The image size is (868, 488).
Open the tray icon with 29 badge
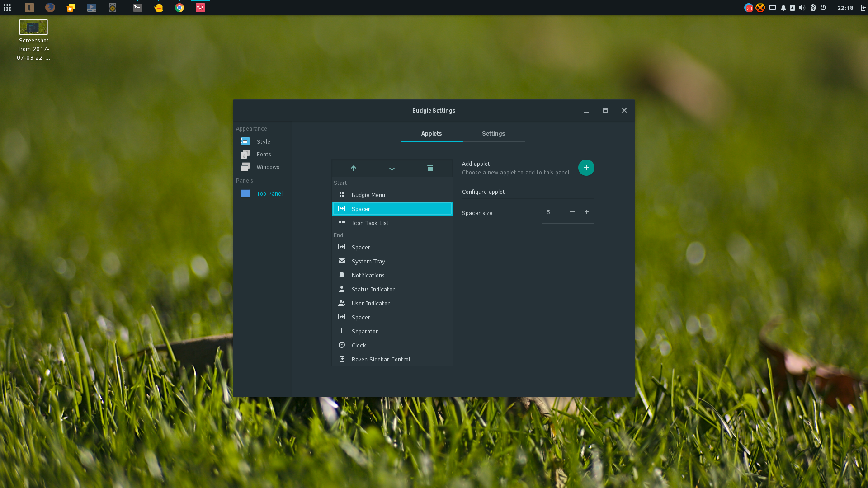749,8
